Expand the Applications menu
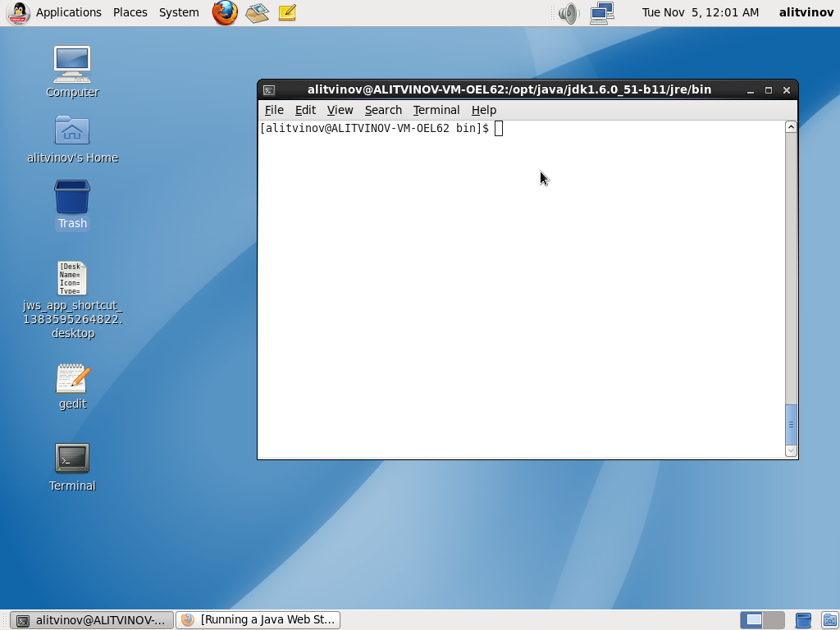 click(68, 12)
